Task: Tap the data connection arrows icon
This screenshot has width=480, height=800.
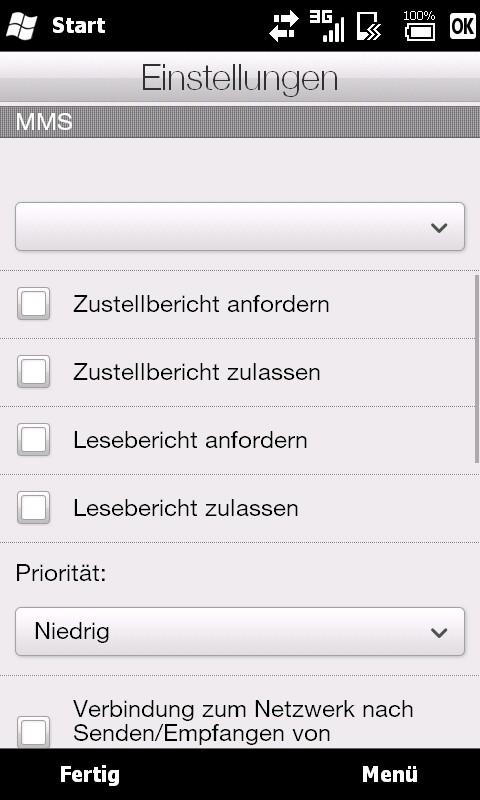Action: pos(284,26)
